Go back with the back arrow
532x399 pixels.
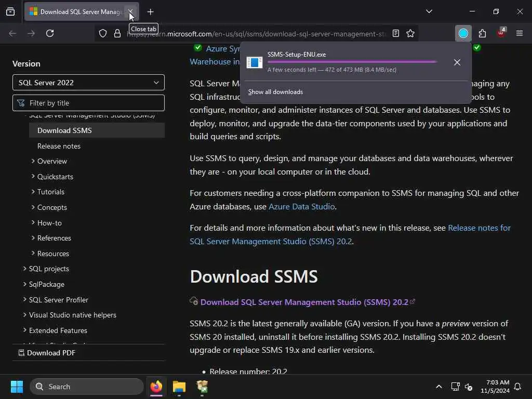[12, 33]
